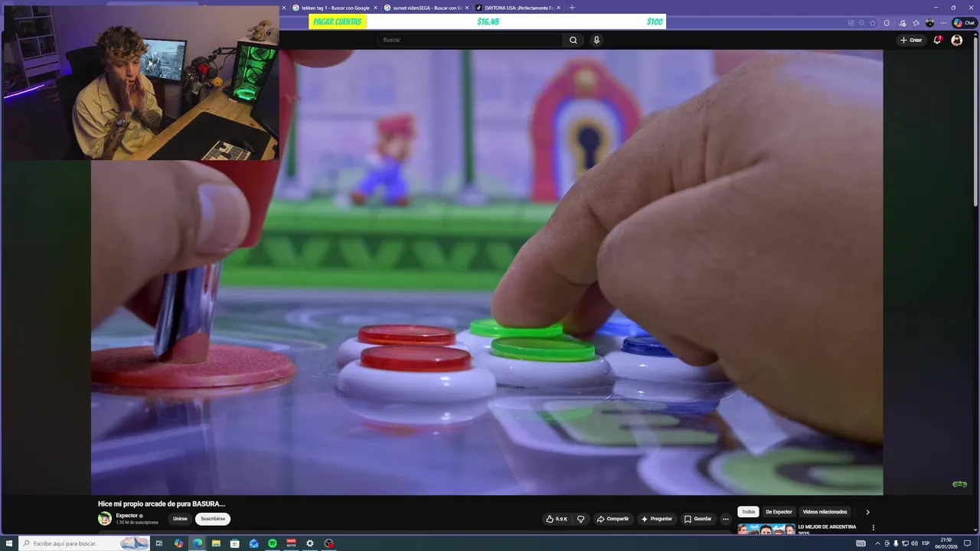Open Microsoft Store from taskbar
The width and height of the screenshot is (980, 551).
tap(235, 543)
